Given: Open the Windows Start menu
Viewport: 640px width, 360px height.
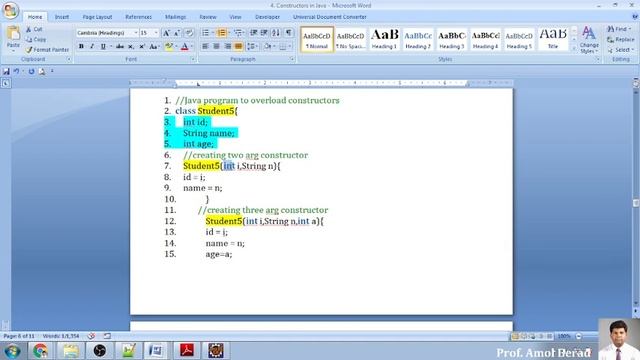Looking at the screenshot, I should pos(12,351).
